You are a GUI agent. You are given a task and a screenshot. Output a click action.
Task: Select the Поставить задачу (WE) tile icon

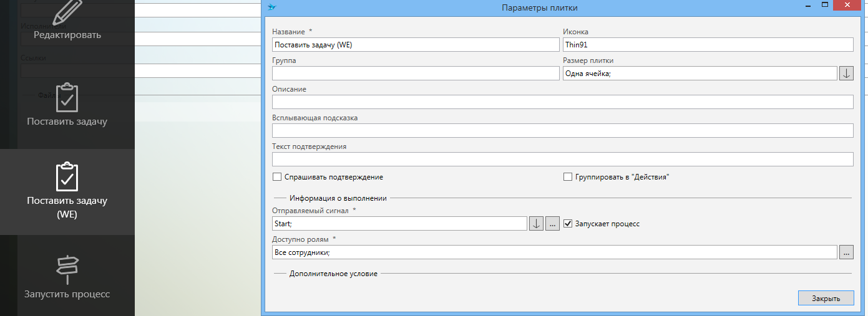[67, 177]
